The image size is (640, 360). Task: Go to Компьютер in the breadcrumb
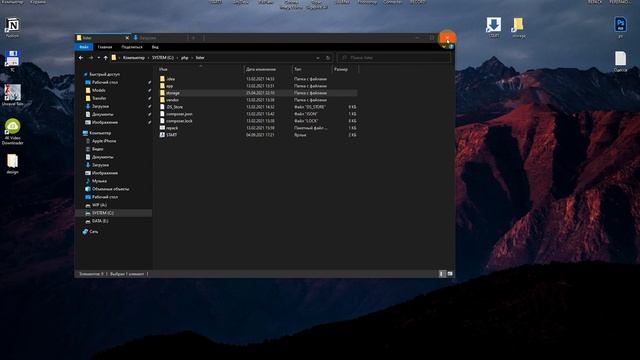[133, 58]
